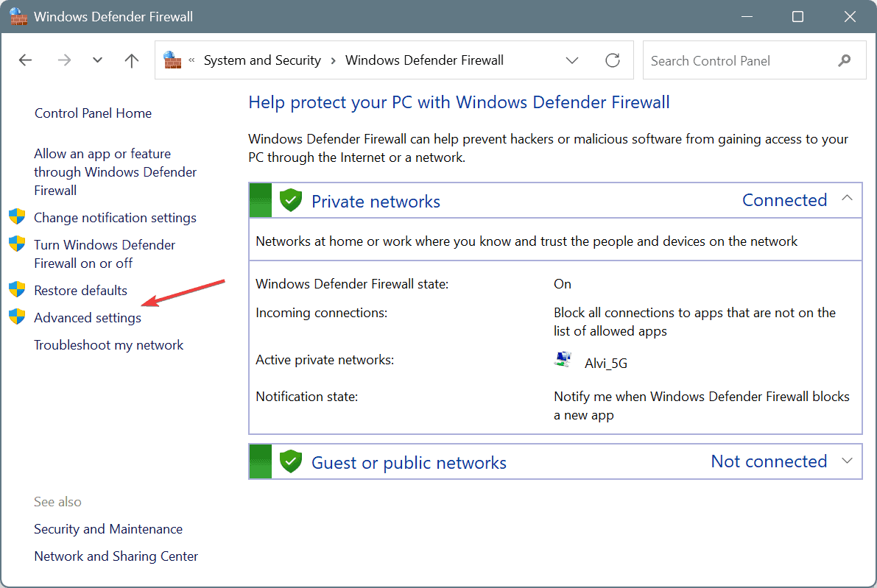
Task: Click shield icon beside Restore defaults
Action: [18, 289]
